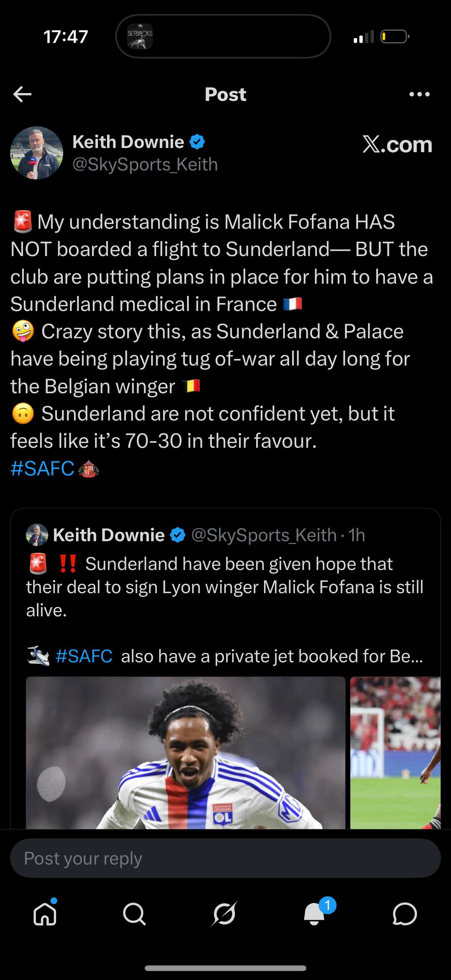Open the Malick Fofana Lyon shirt photo
This screenshot has width=451, height=980.
[186, 753]
